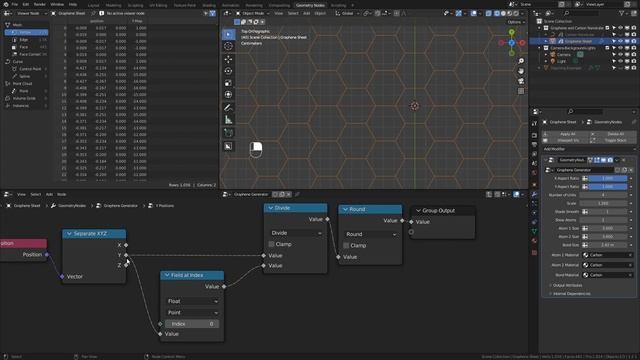The width and height of the screenshot is (640, 360).
Task: Toggle visibility eye for Light object
Action: tap(620, 61)
